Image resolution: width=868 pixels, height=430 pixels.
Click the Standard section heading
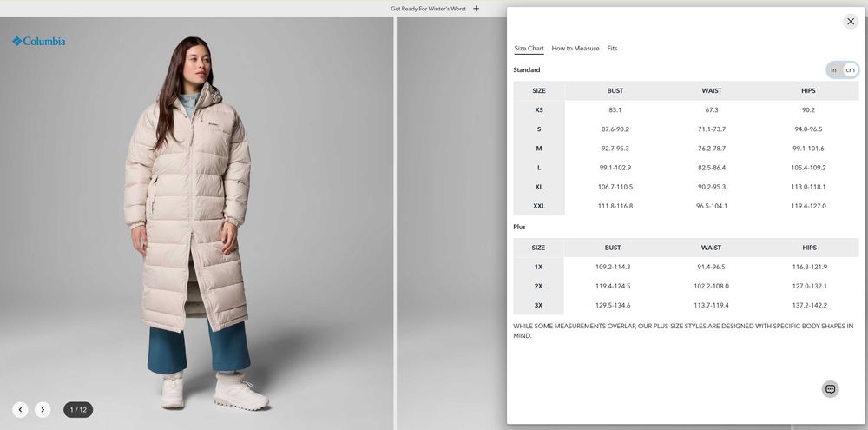click(527, 69)
